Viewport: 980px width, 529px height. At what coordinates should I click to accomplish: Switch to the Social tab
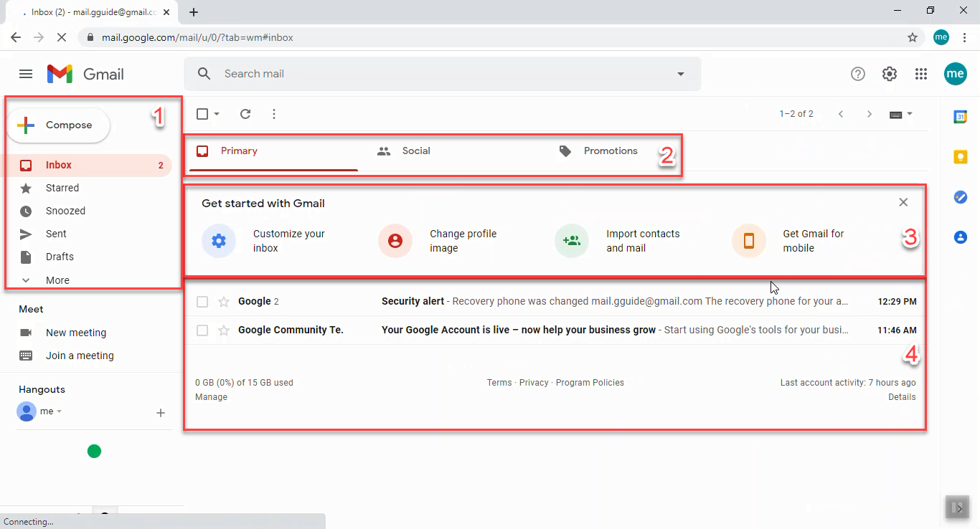[x=415, y=151]
